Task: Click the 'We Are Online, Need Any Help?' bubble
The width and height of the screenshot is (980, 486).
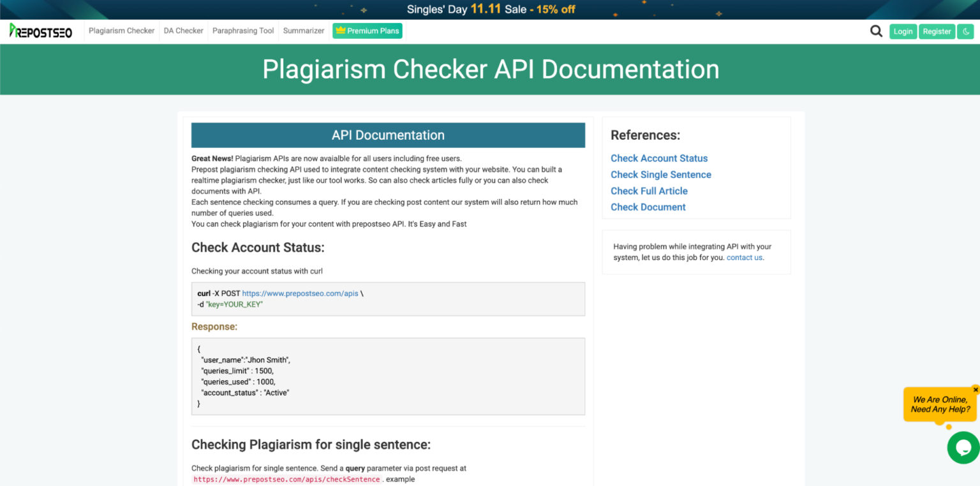Action: click(x=940, y=404)
